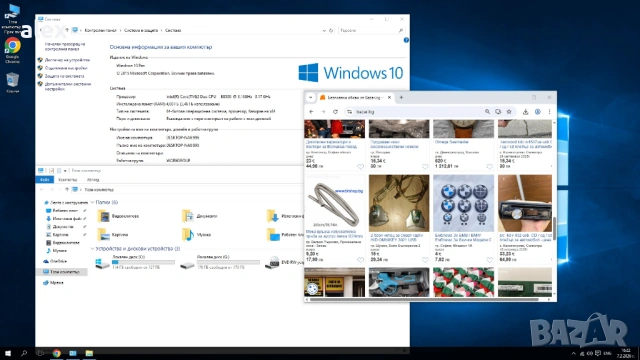
Task: Click Chrome vertical scrollbar thumb
Action: coord(554,229)
